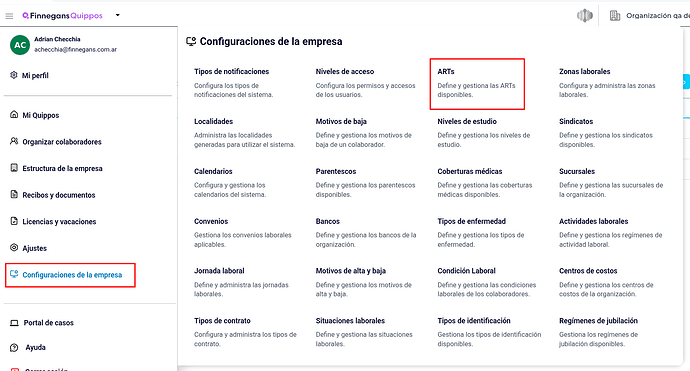Open Actividades laborales

coord(594,221)
